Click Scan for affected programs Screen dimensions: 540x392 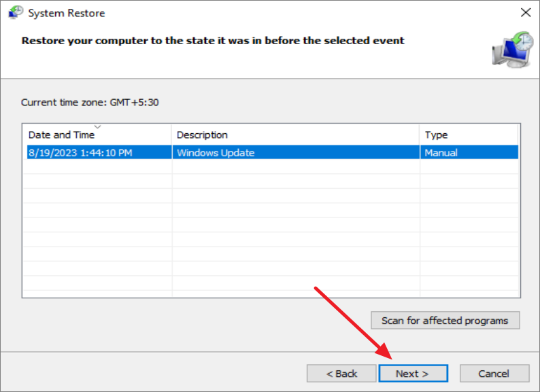(x=445, y=321)
